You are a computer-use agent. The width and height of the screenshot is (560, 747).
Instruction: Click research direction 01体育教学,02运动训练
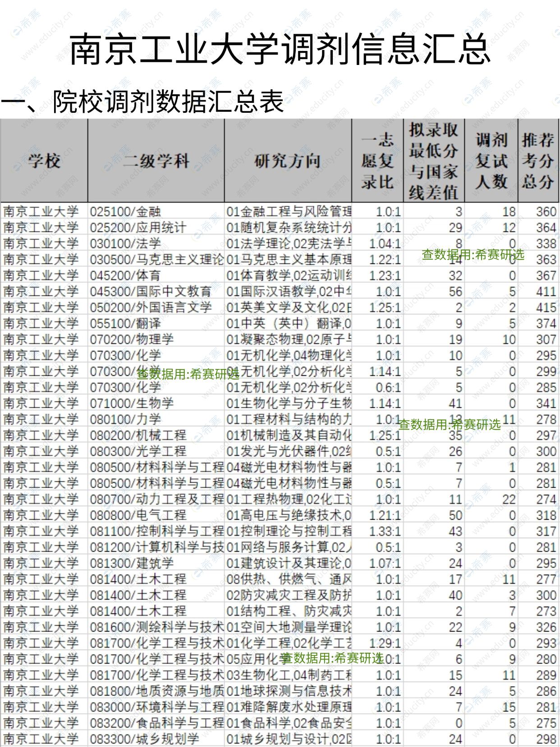point(289,276)
